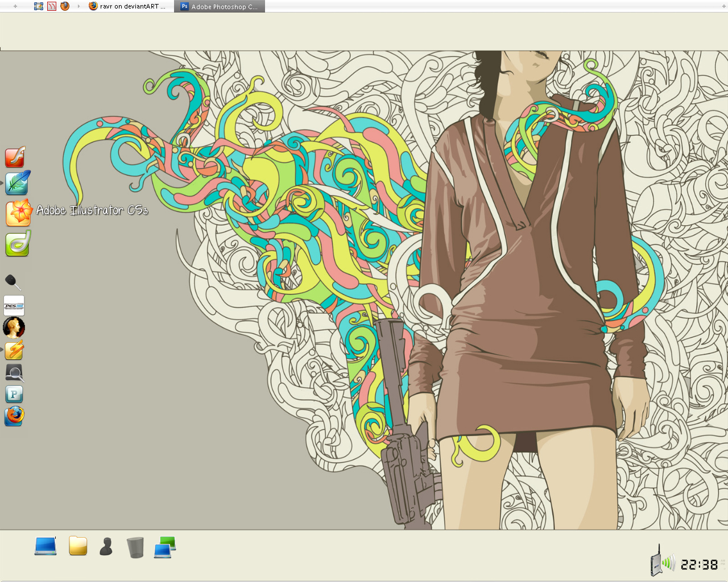This screenshot has height=582, width=728.
Task: Click the 22:38 clock display
Action: tap(700, 564)
